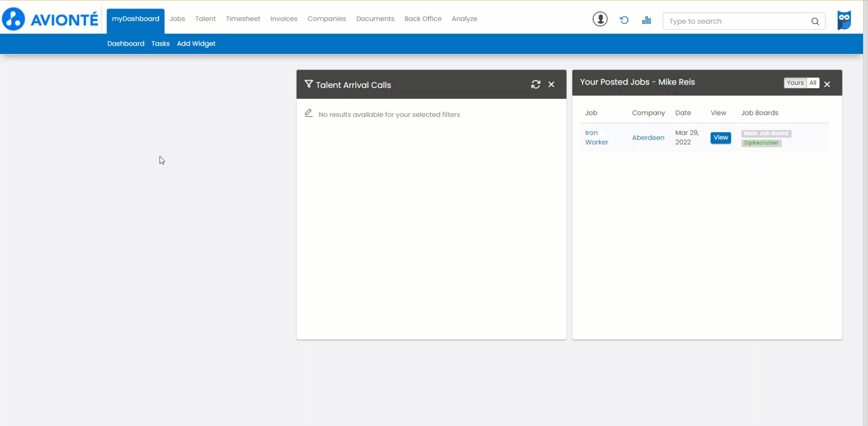Open the bar chart analytics icon

point(646,20)
